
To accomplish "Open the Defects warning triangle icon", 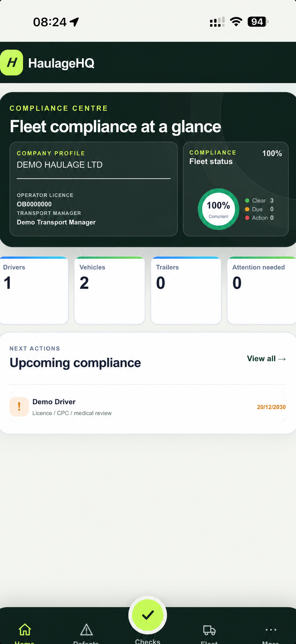I will tap(86, 629).
